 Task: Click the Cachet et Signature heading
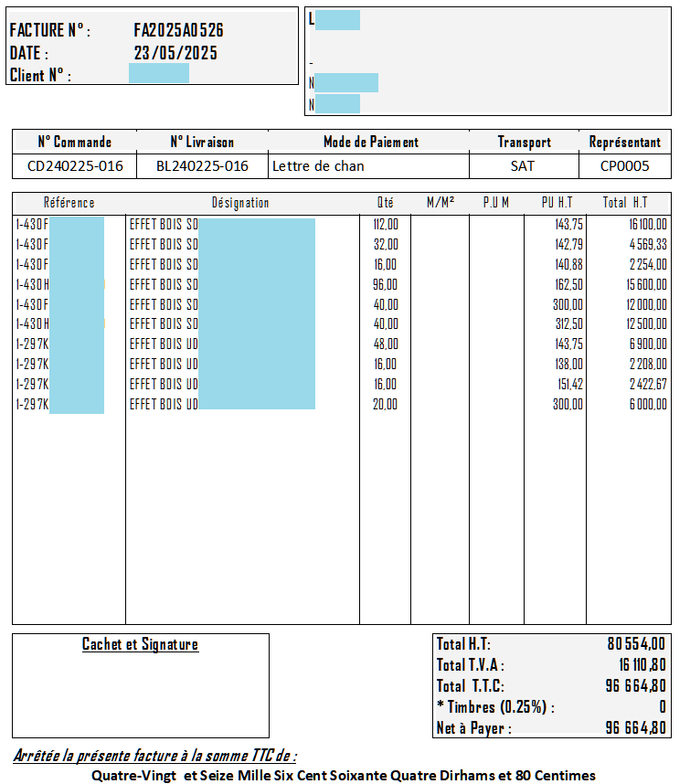tap(140, 644)
